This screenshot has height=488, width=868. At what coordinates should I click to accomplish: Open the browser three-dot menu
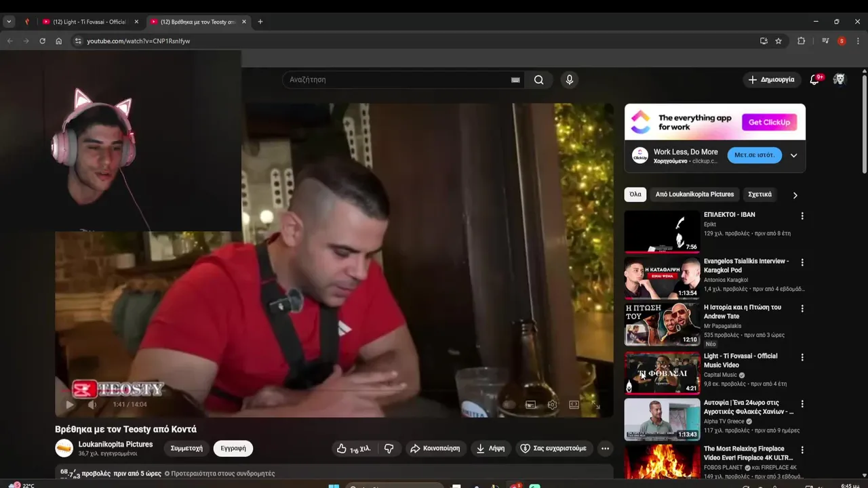(858, 41)
